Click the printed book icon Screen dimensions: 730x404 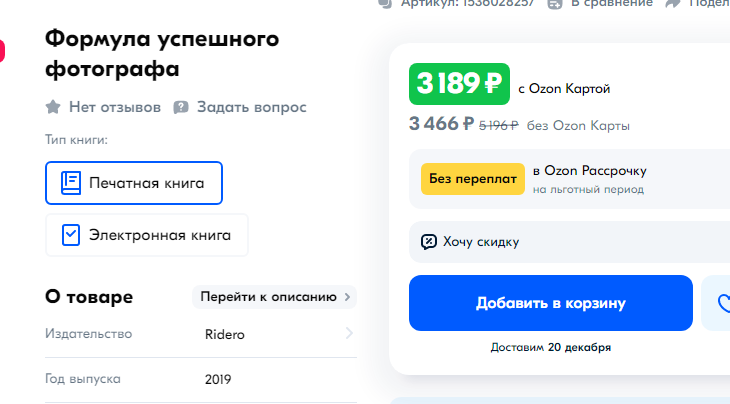tap(70, 183)
